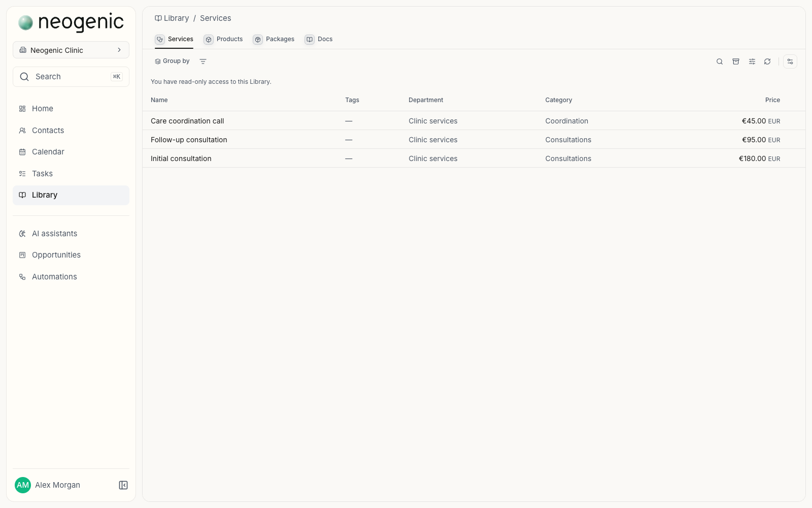Select Library in the sidebar

pos(71,195)
